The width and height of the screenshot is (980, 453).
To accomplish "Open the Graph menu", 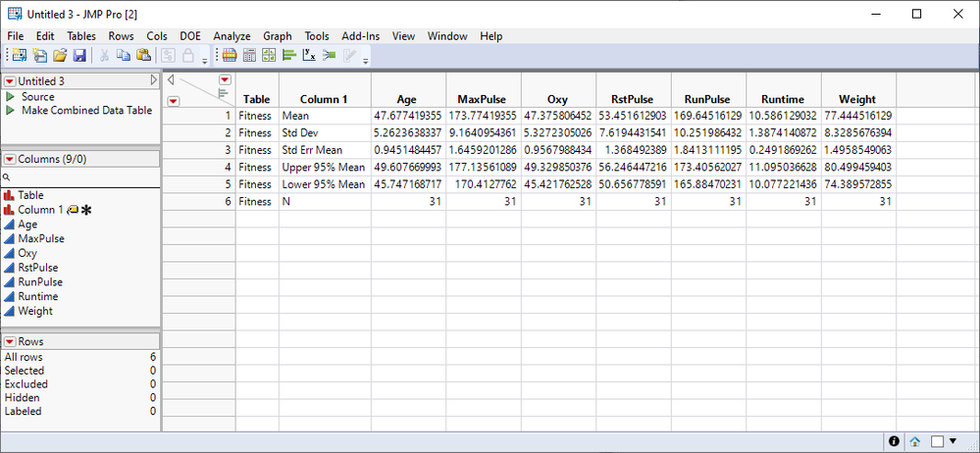I will 278,36.
